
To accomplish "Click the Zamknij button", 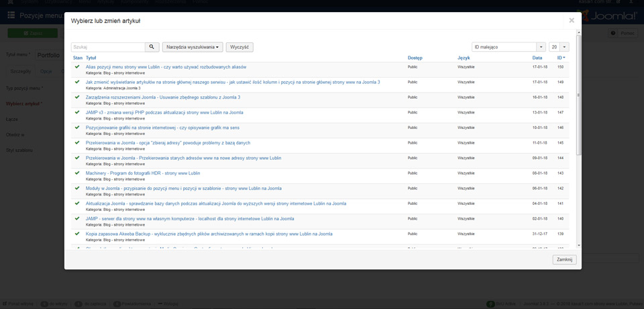I will pyautogui.click(x=565, y=259).
